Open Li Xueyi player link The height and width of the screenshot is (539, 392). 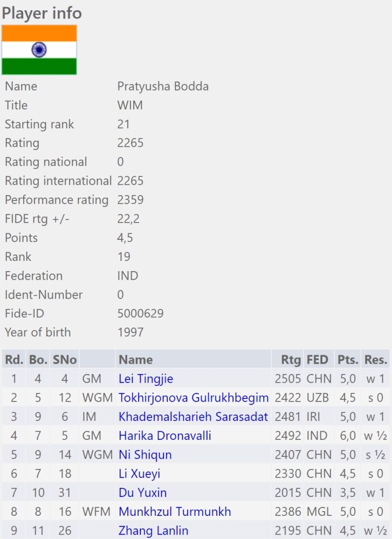[139, 474]
